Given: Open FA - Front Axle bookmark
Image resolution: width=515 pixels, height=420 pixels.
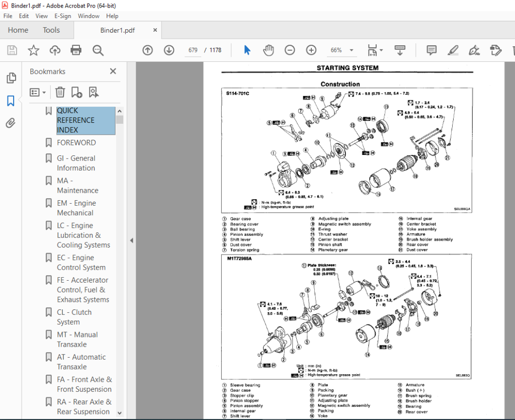Looking at the screenshot, I should (x=84, y=384).
